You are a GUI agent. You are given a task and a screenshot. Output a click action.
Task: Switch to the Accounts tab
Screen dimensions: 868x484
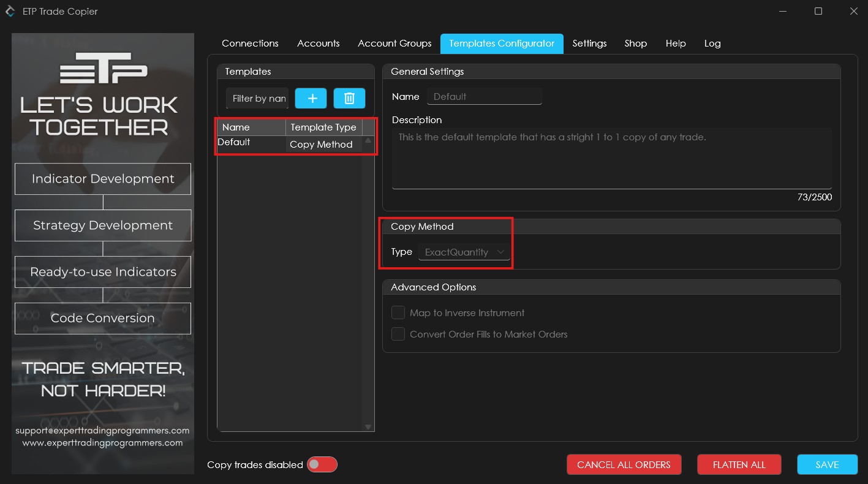(x=318, y=43)
